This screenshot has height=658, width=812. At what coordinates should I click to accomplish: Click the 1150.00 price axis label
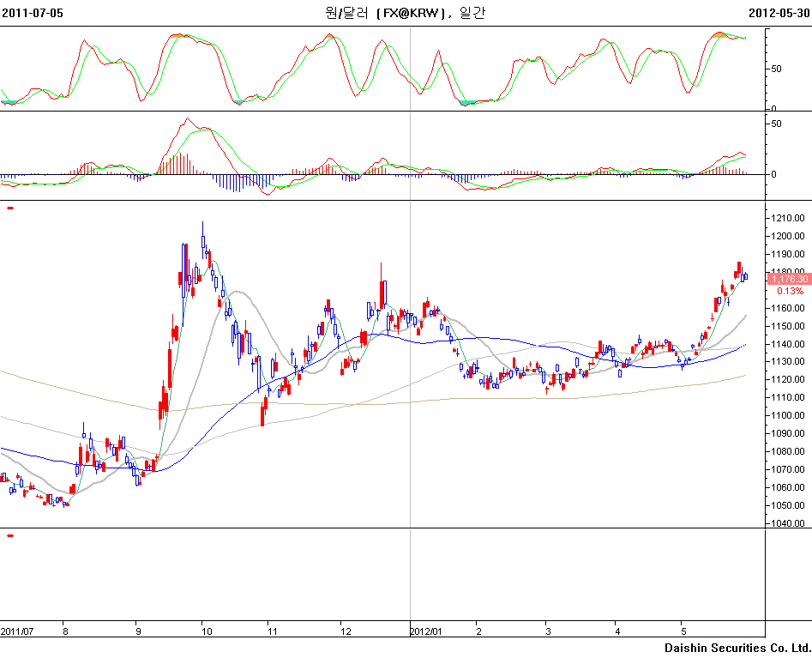point(787,327)
